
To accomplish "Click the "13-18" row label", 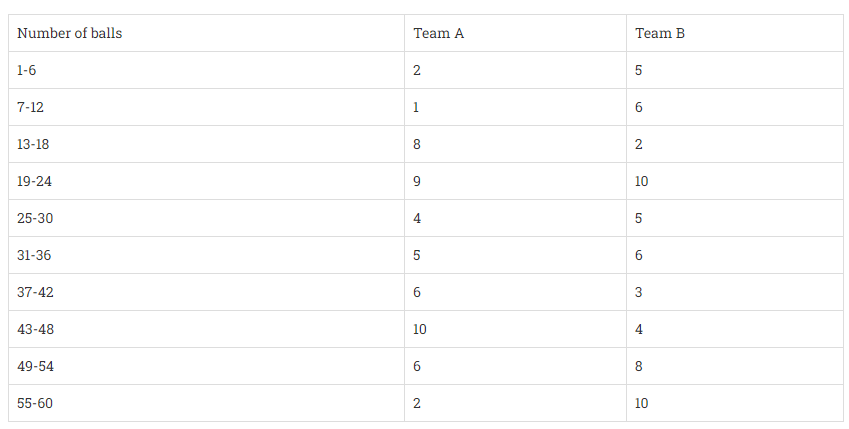I will point(33,144).
